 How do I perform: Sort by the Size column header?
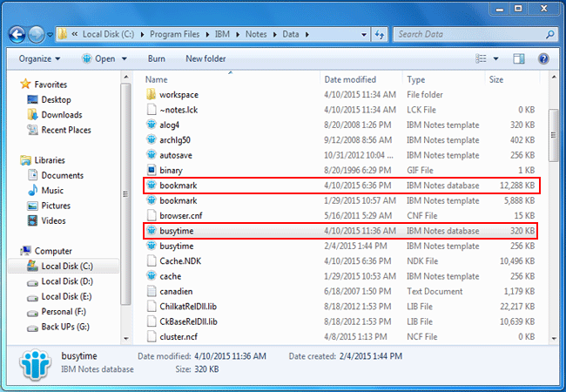click(x=496, y=80)
